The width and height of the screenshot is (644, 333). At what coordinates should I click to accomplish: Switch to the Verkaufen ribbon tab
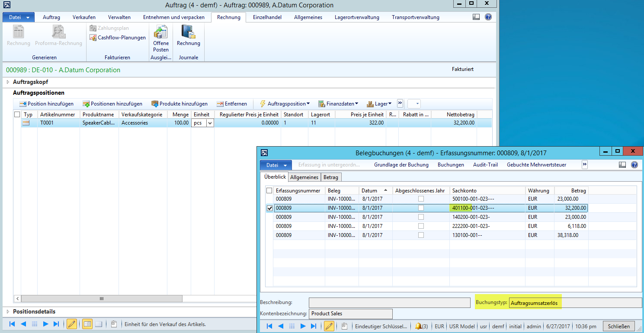tap(84, 17)
